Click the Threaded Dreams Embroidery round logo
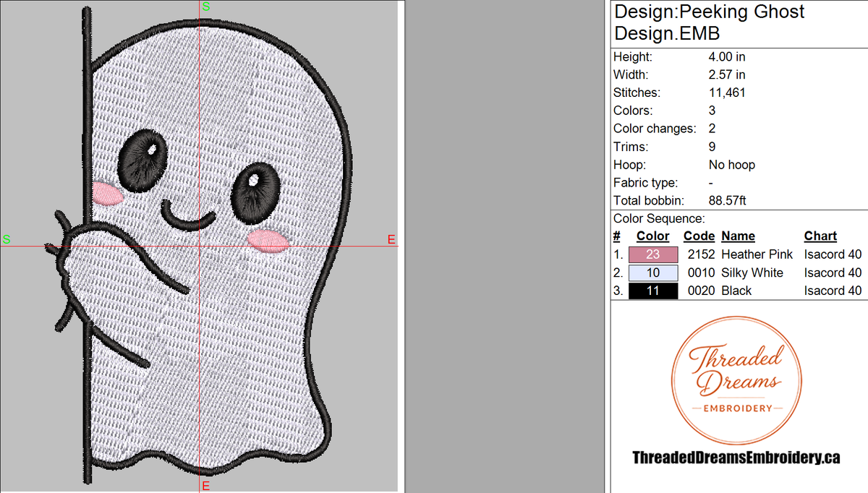The width and height of the screenshot is (868, 493). [737, 380]
